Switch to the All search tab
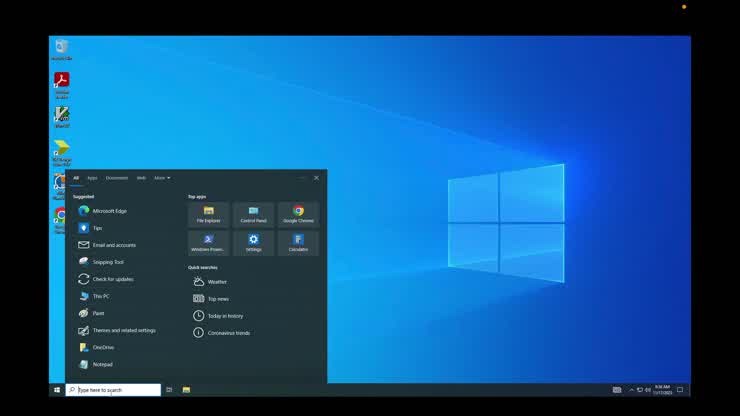Screen dimensions: 740x416 76,178
